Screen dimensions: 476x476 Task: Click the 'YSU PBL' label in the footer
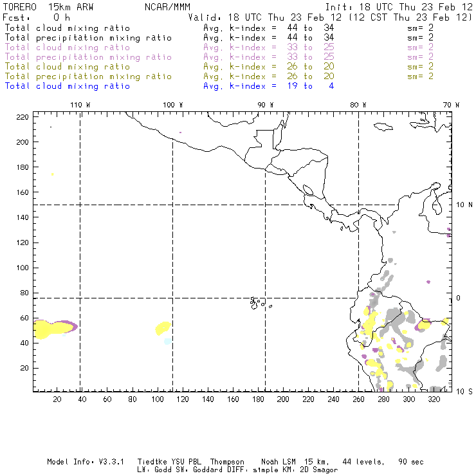pyautogui.click(x=186, y=462)
